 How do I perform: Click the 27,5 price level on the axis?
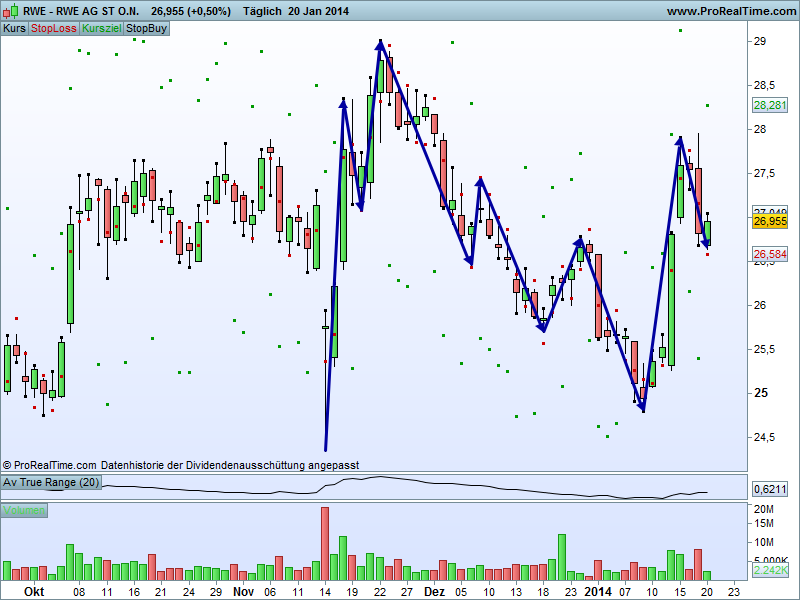pyautogui.click(x=764, y=173)
